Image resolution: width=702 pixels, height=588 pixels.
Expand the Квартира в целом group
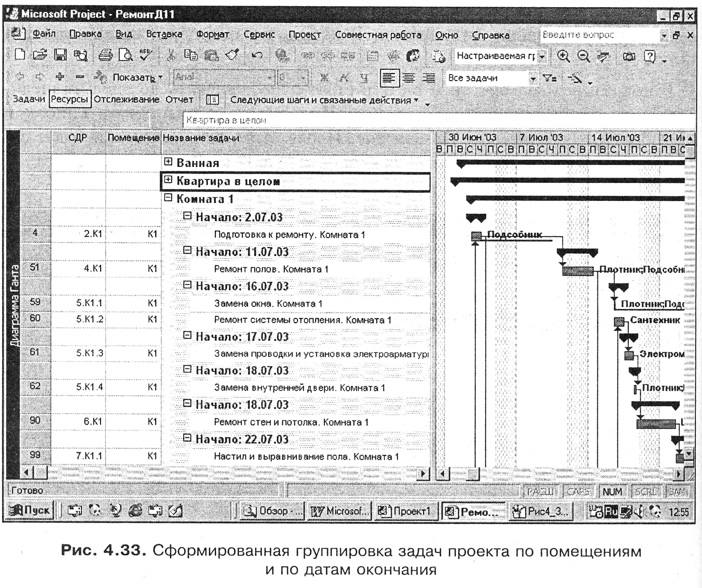point(168,179)
